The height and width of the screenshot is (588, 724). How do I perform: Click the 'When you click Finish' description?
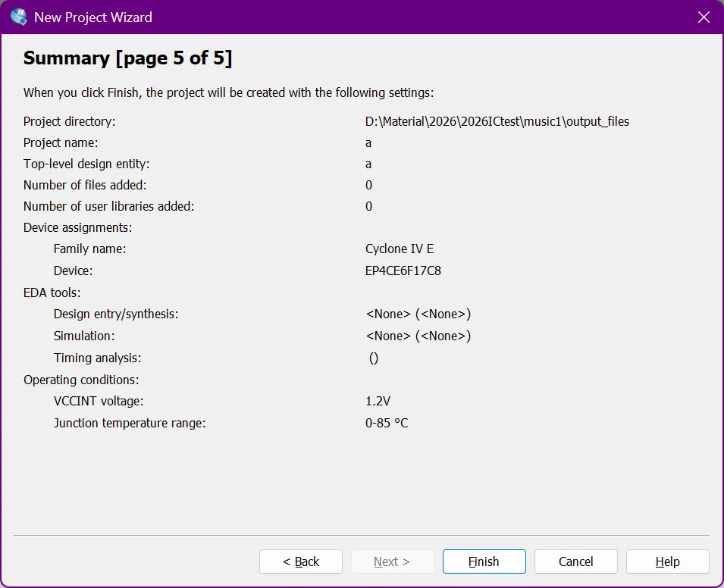[x=228, y=92]
